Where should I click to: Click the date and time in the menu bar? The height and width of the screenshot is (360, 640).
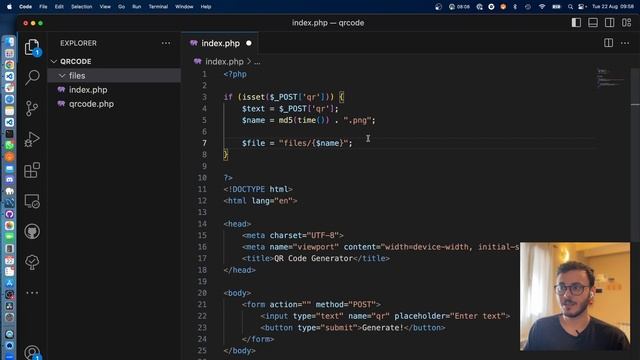613,7
